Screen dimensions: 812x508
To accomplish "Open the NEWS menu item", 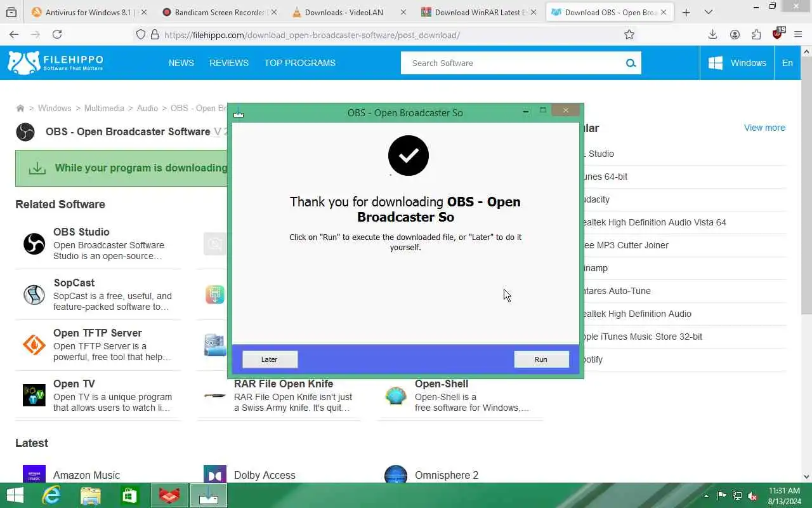I will point(181,63).
